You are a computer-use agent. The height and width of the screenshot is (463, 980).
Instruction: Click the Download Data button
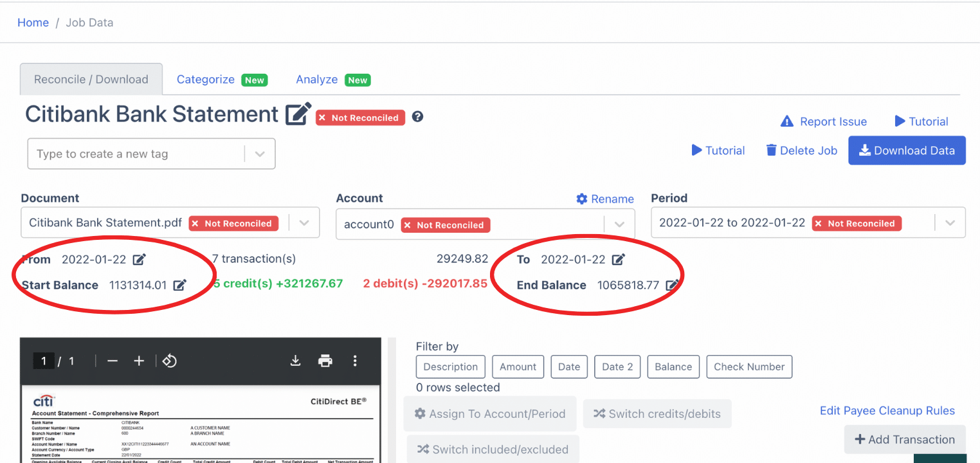tap(907, 150)
